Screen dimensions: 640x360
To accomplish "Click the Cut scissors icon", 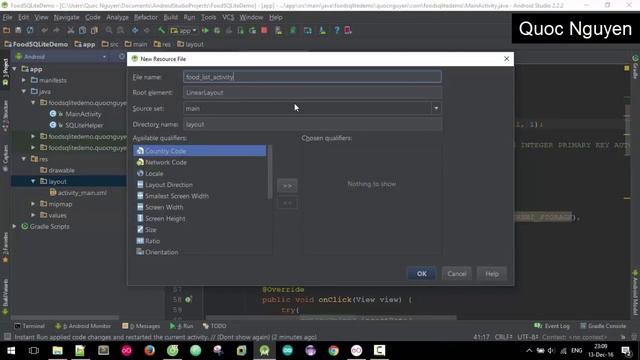I will pos(71,30).
